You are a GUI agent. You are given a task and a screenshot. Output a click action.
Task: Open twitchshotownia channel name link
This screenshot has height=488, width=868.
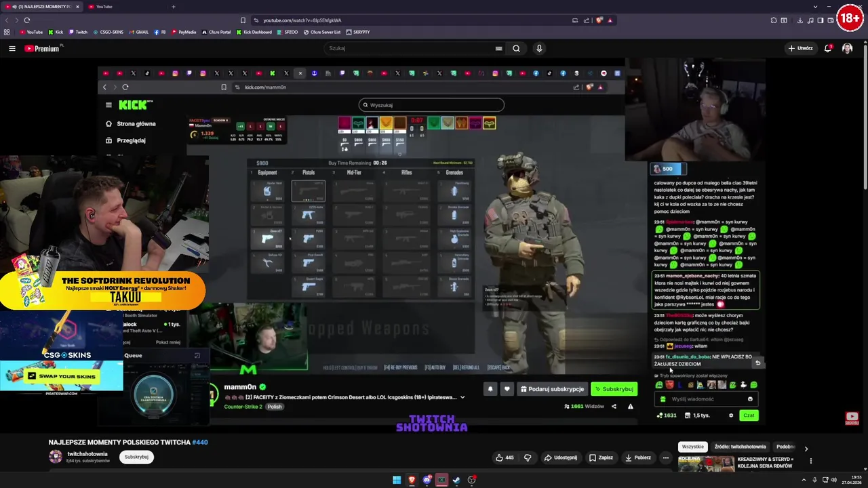[x=87, y=453]
